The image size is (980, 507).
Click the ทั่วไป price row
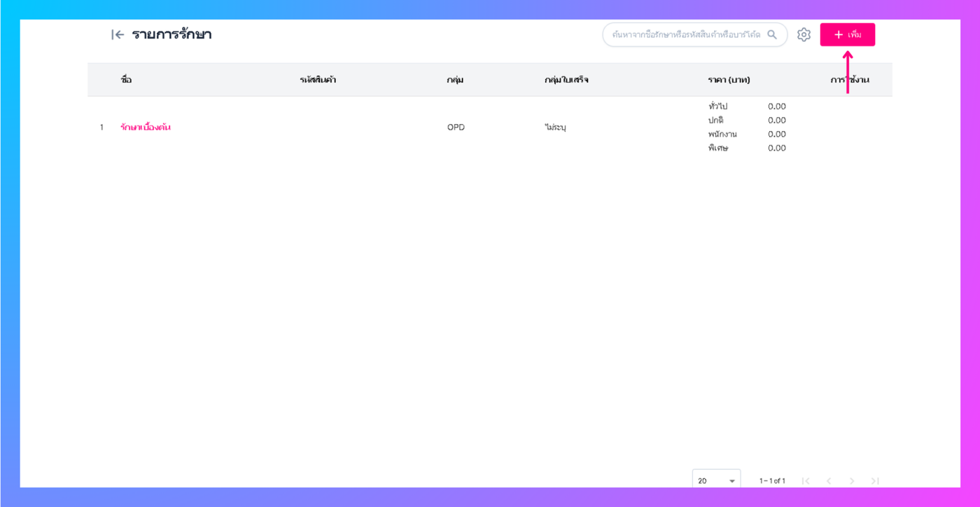(747, 106)
